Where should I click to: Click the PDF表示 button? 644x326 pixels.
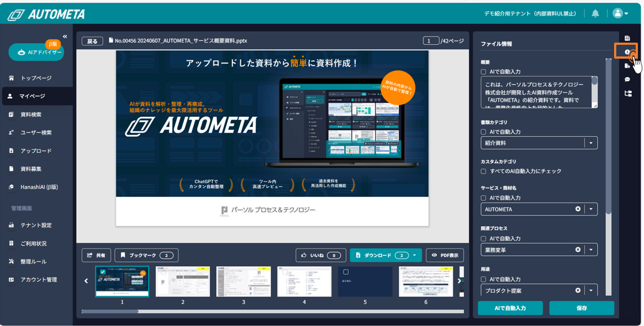445,255
